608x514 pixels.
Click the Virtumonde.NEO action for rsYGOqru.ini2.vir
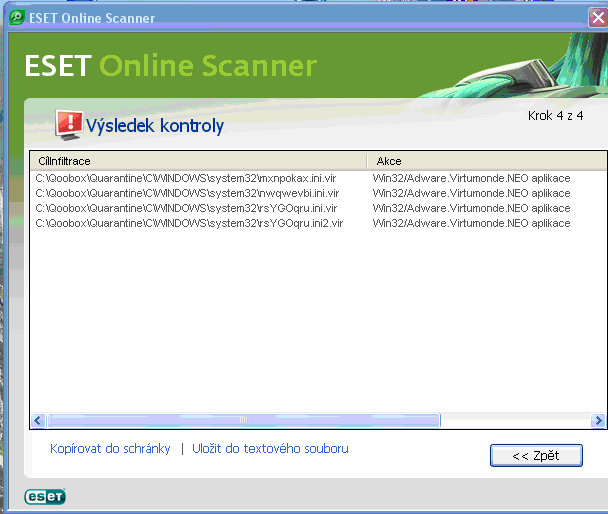coord(472,223)
